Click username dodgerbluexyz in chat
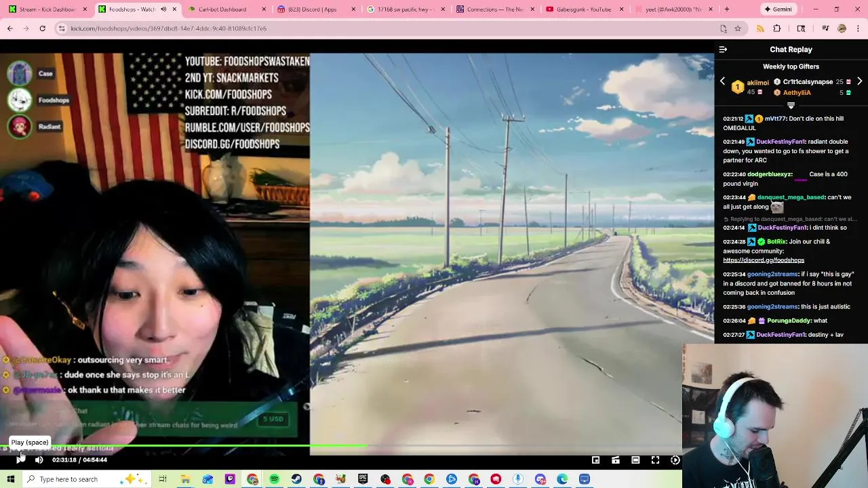 770,174
